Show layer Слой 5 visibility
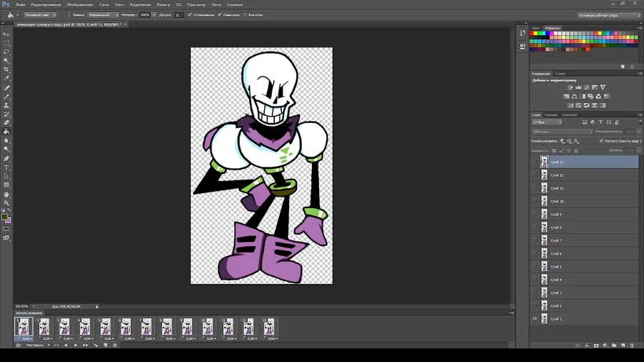The width and height of the screenshot is (644, 362). tap(535, 267)
